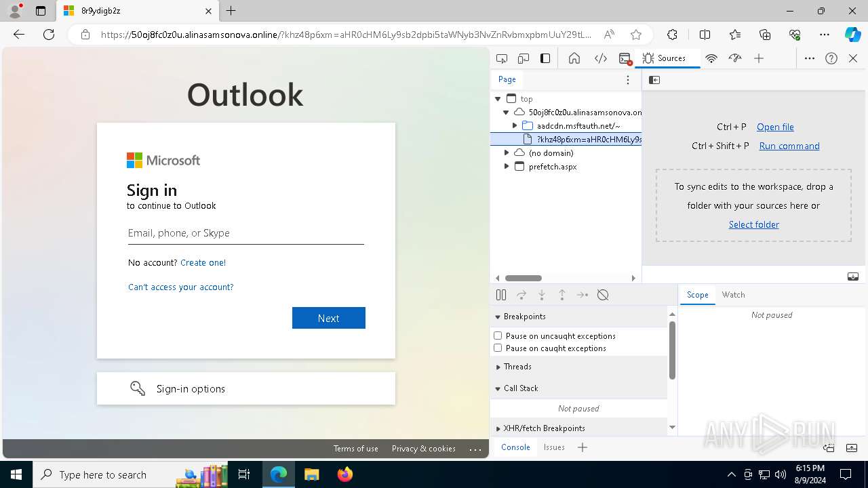Toggle device emulation in DevTools
This screenshot has height=488, width=868.
click(x=524, y=58)
